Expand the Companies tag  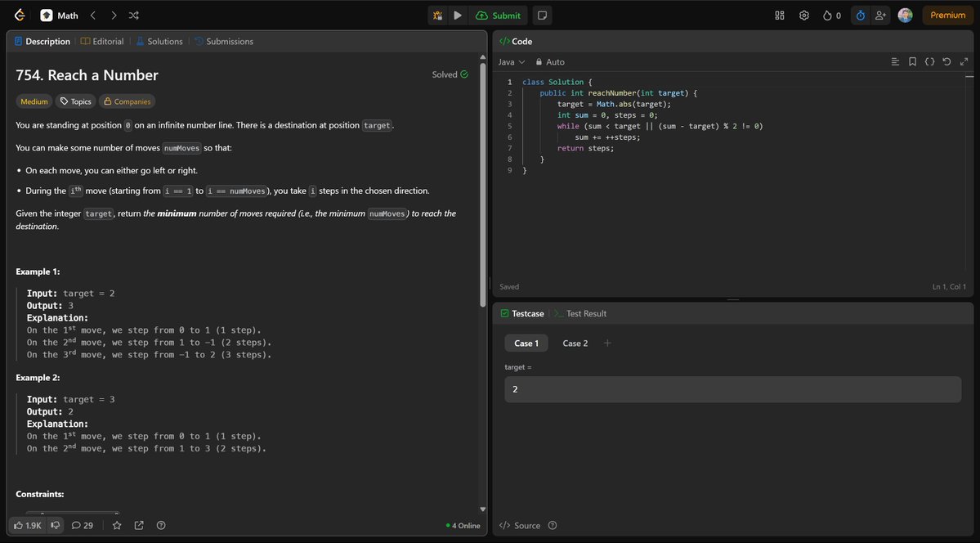[127, 101]
